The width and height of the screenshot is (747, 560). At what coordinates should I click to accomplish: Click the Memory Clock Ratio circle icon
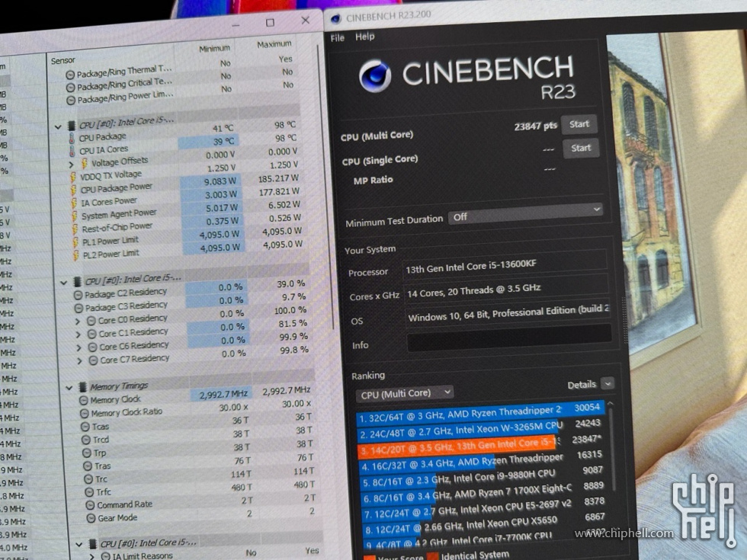tap(85, 413)
